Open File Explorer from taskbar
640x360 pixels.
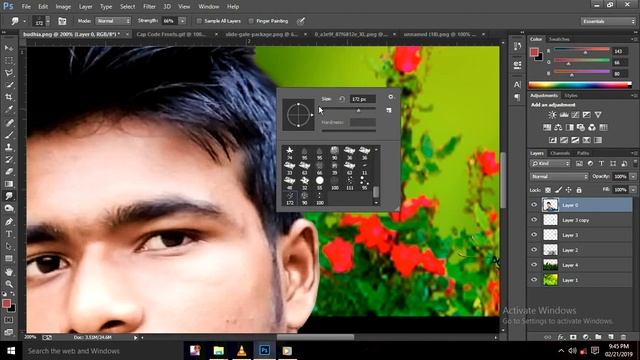pos(218,350)
